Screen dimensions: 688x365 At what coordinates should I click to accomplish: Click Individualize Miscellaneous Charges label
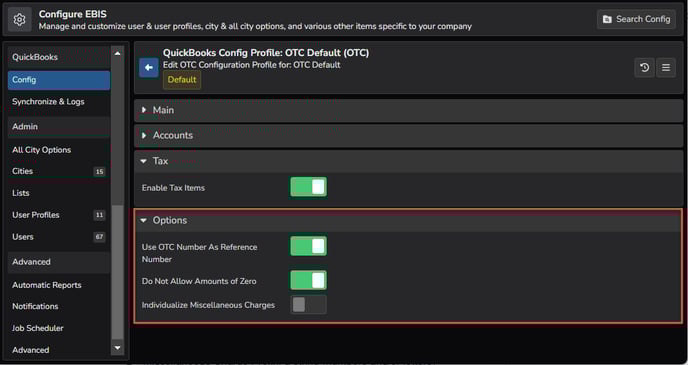pos(208,305)
